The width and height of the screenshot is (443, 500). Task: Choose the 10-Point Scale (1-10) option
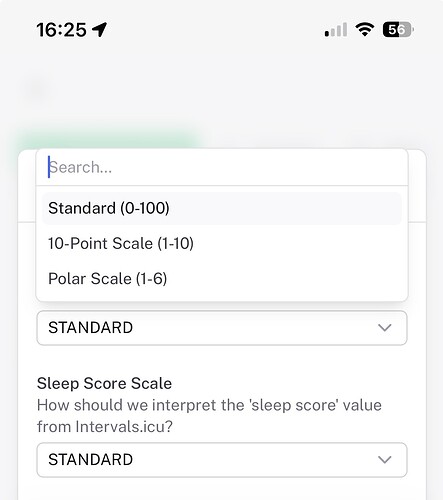(222, 243)
